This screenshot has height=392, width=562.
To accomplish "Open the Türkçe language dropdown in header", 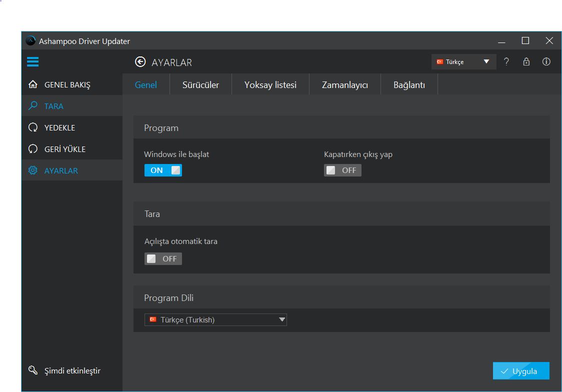I will 464,61.
